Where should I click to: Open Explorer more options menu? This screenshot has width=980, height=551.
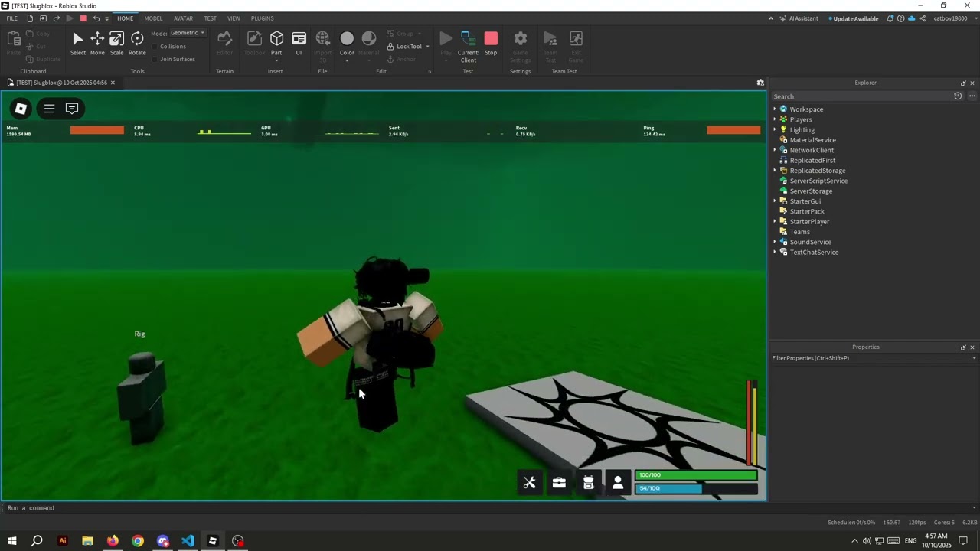[972, 96]
